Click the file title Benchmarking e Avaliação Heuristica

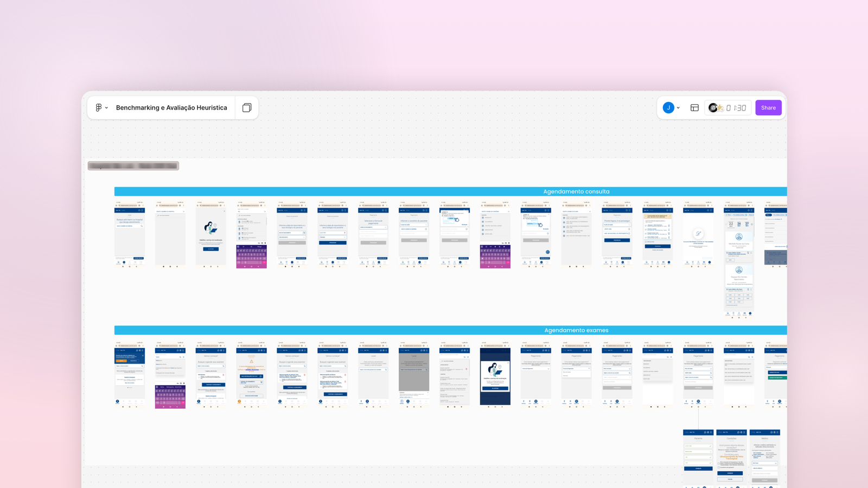[171, 108]
